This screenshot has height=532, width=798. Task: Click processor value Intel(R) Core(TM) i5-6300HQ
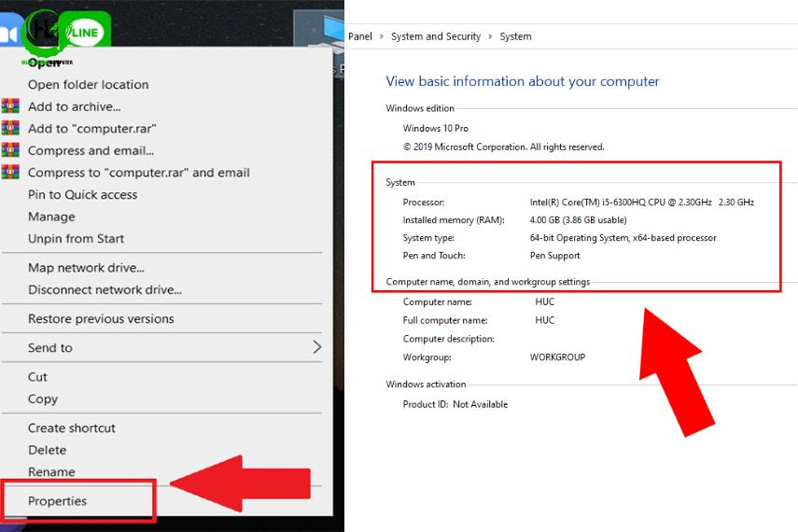click(642, 203)
